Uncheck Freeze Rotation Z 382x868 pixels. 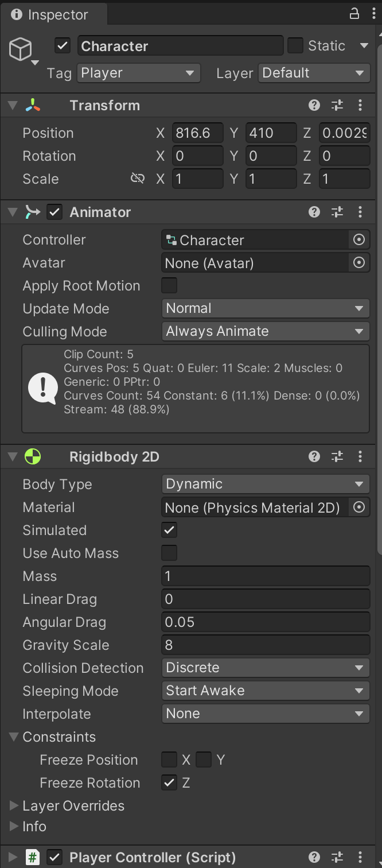(169, 782)
